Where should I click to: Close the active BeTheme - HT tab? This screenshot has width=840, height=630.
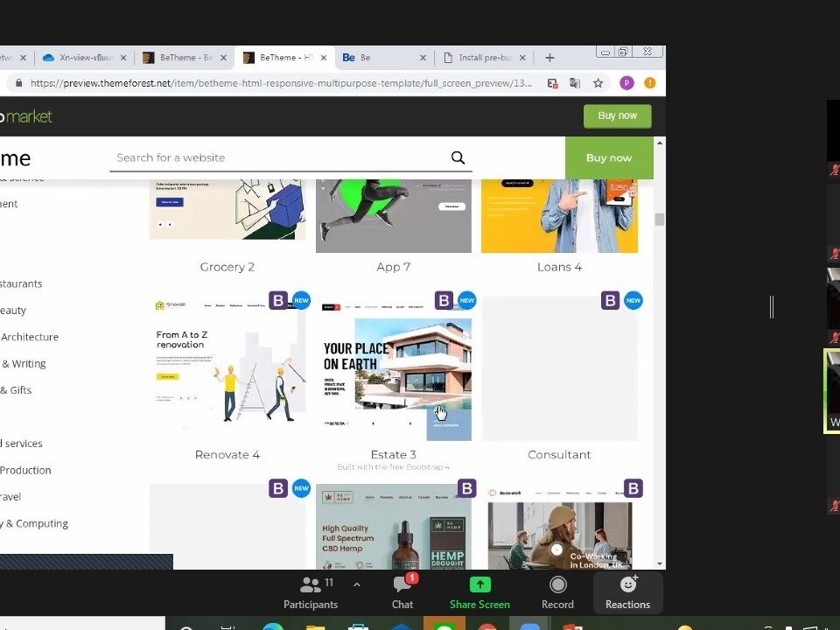[324, 58]
